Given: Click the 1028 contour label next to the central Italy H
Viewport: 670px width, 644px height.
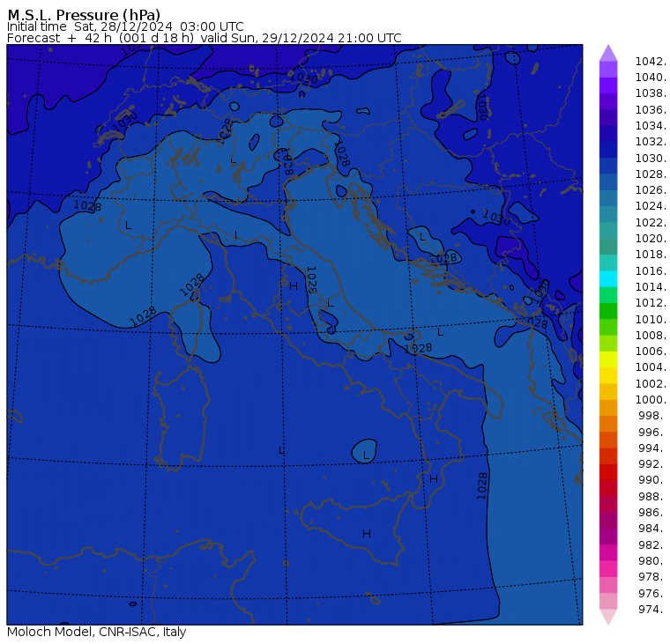Looking at the screenshot, I should [x=312, y=280].
